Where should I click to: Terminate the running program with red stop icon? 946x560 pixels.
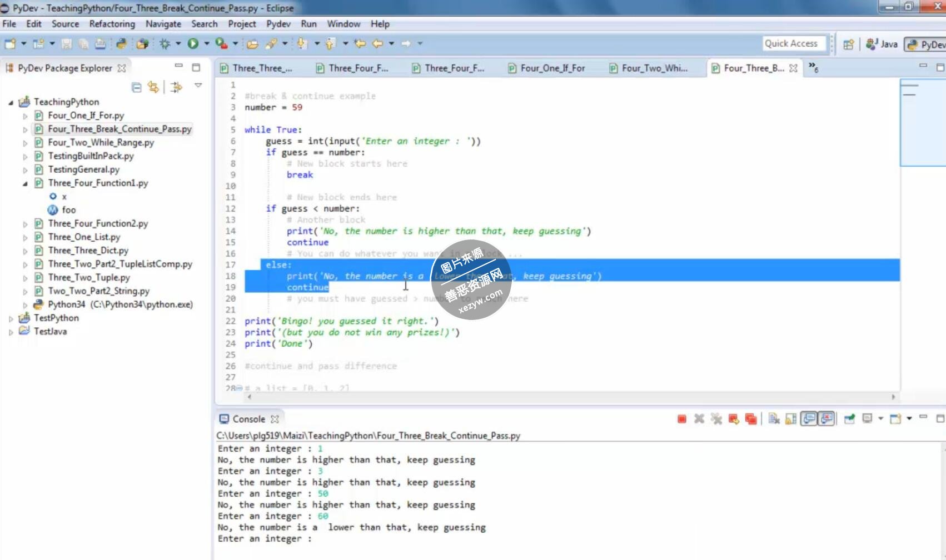click(681, 419)
